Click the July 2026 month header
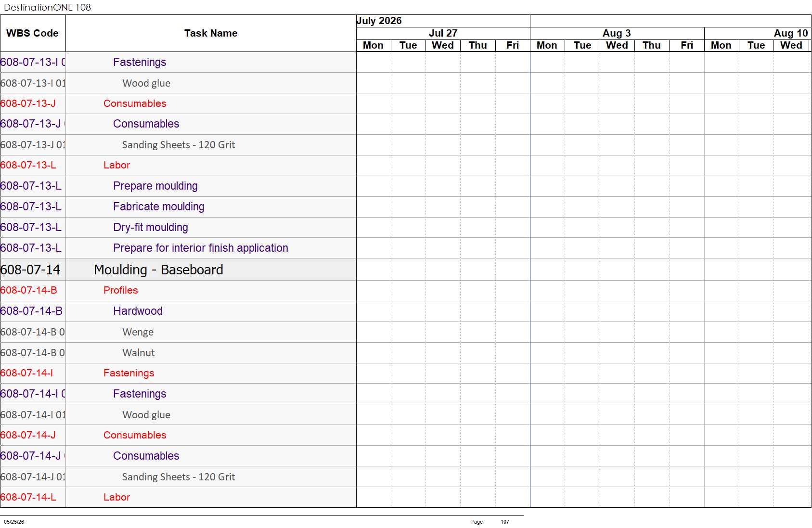 (x=379, y=21)
